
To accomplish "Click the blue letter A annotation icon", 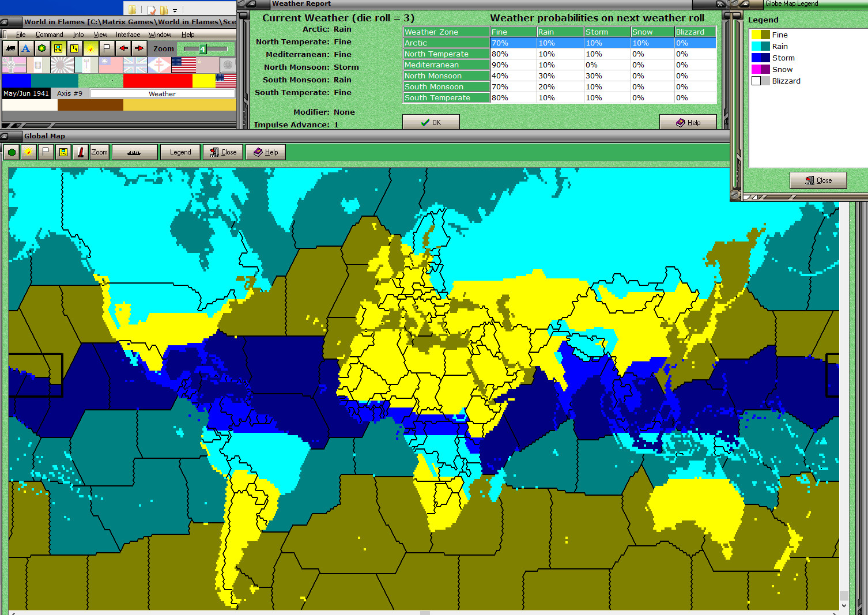I will click(25, 48).
